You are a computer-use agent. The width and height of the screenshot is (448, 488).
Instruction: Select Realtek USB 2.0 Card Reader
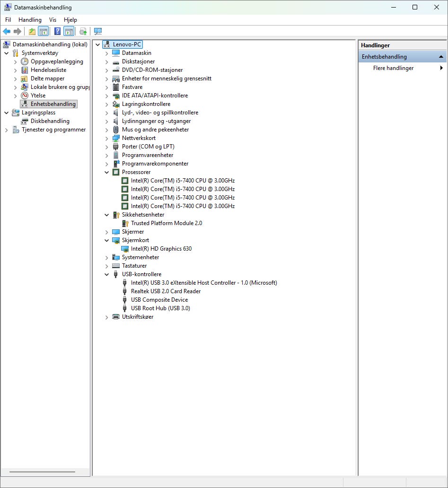click(166, 291)
